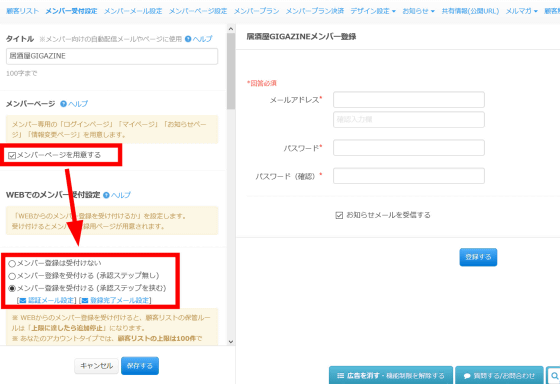This screenshot has width=560, height=384.
Task: Open 登録完了メール設定 link
Action: pos(119,300)
